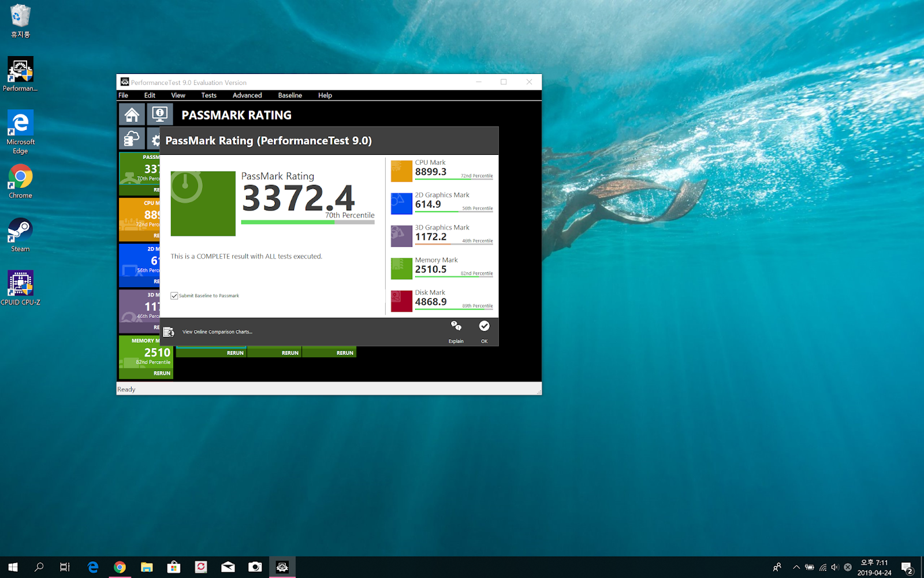Go to the PerformanceTest home screen icon

[132, 114]
